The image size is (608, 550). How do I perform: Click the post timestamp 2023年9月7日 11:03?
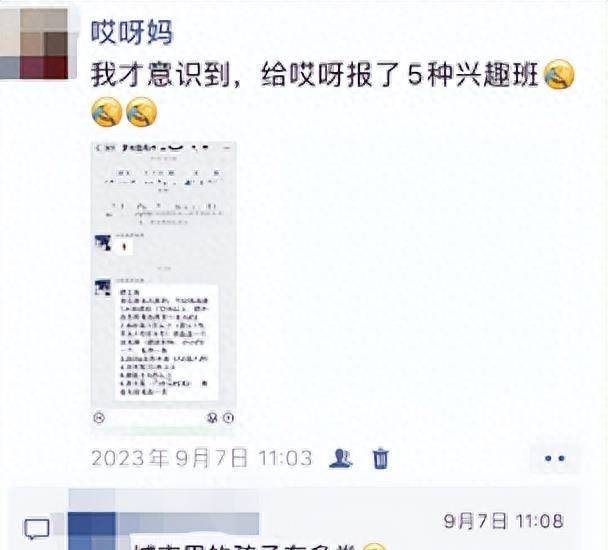coord(202,458)
